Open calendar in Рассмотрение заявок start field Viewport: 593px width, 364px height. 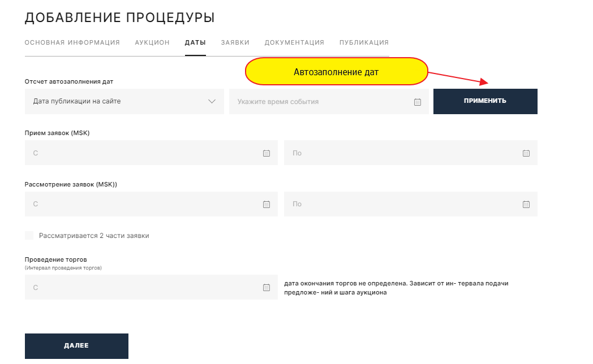267,204
